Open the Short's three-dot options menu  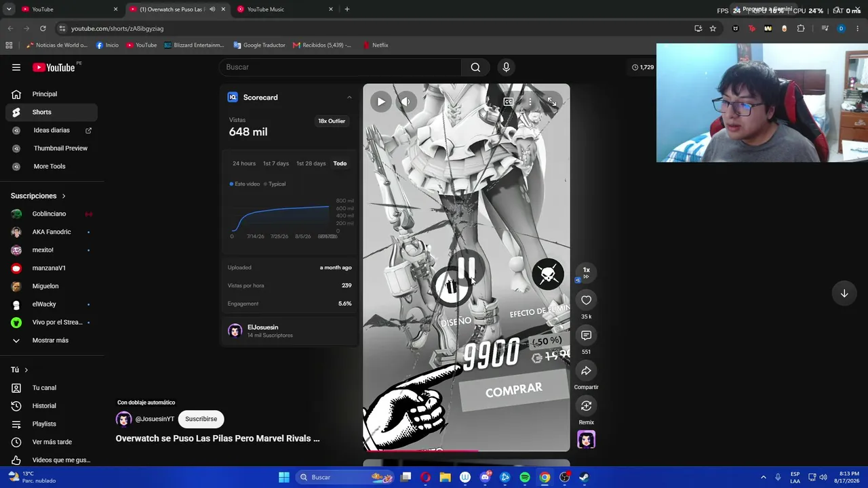point(530,102)
